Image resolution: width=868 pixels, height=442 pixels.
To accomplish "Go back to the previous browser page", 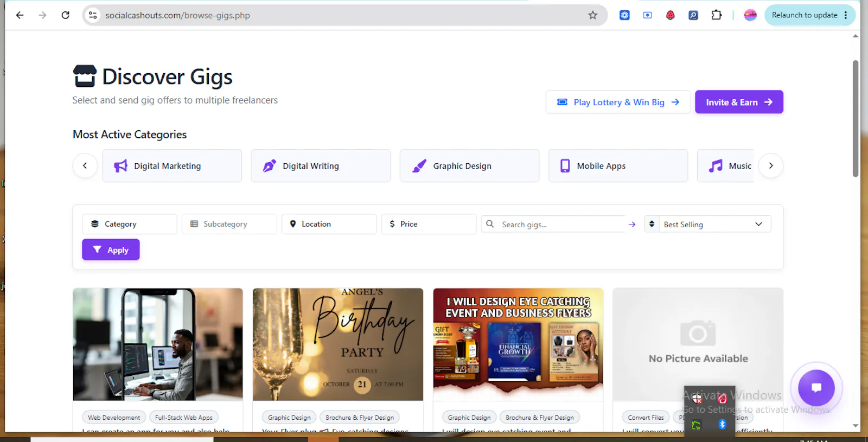I will [20, 15].
